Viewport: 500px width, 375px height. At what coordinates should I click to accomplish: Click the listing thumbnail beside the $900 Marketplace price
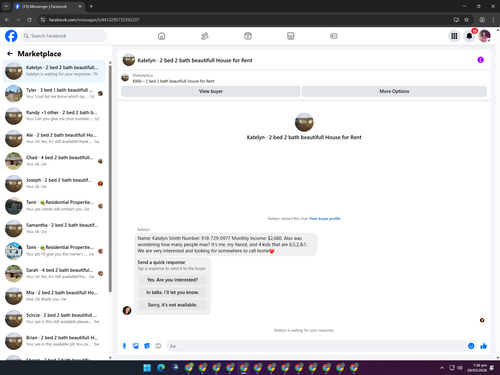tap(125, 78)
